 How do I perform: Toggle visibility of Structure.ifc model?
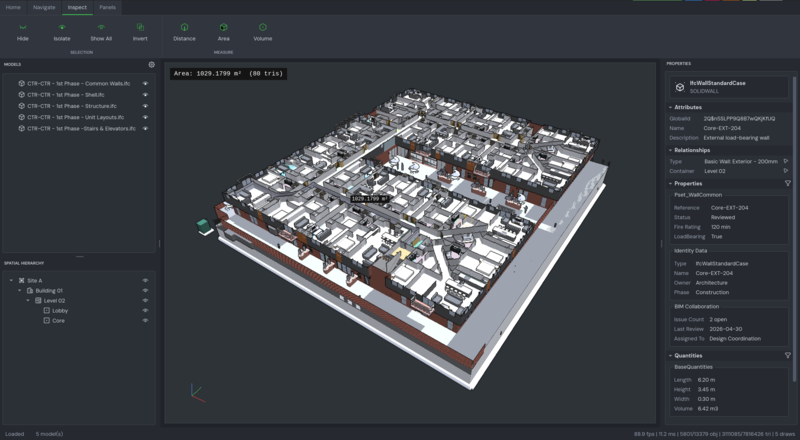145,106
